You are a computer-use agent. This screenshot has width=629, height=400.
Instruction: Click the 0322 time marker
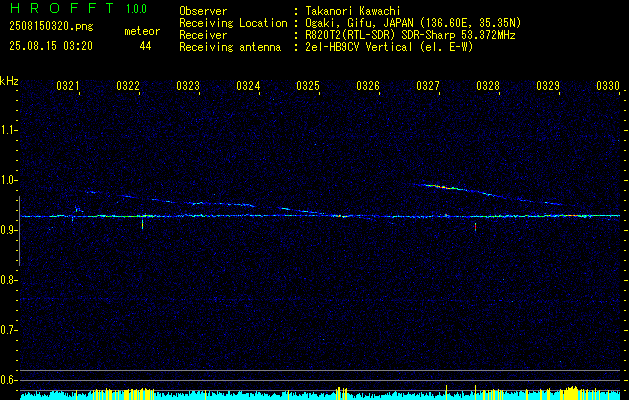(128, 86)
